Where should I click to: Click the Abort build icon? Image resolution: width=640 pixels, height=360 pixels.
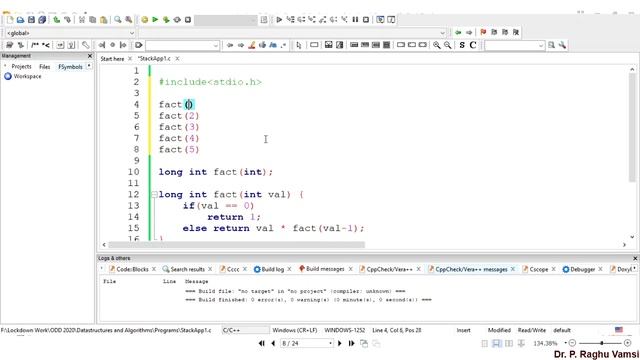tap(188, 20)
